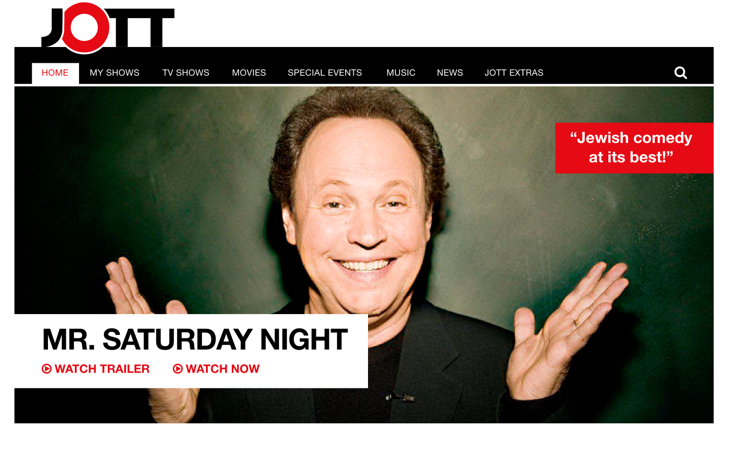Click the blank white space right of the JOTT logo
731x449 pixels.
point(443,23)
